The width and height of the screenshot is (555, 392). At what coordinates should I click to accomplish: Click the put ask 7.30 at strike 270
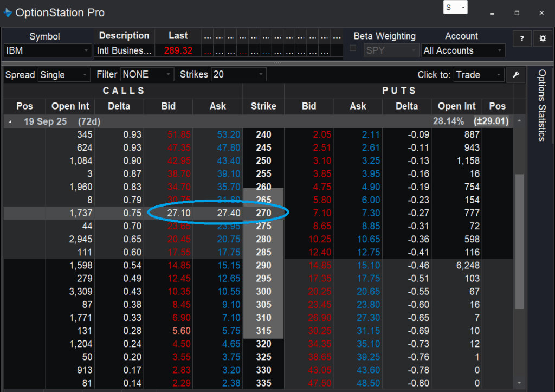click(371, 213)
